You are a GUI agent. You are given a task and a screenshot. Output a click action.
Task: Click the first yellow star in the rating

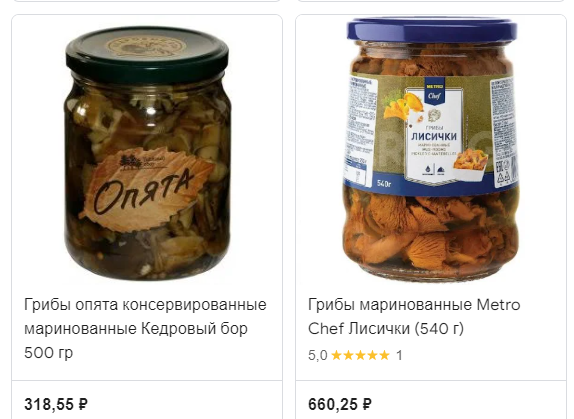click(x=336, y=355)
